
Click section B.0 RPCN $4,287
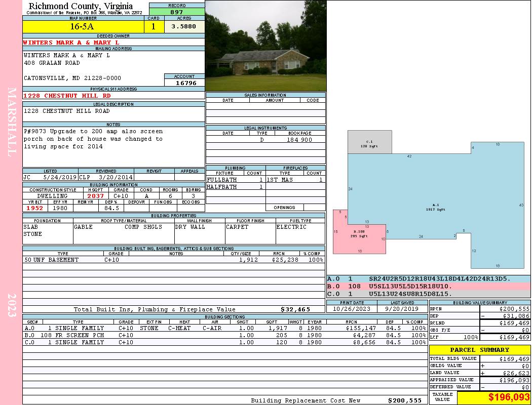point(364,335)
